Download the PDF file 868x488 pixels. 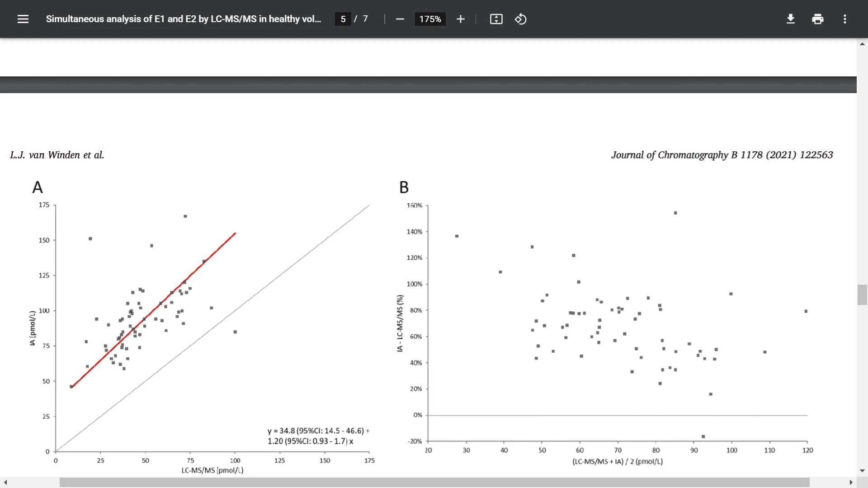click(x=790, y=19)
